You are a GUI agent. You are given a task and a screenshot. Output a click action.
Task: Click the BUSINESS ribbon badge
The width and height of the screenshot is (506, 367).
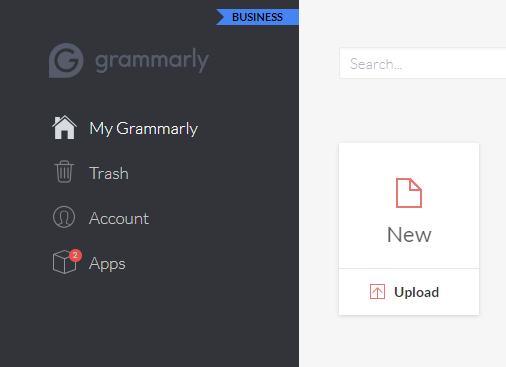[257, 17]
